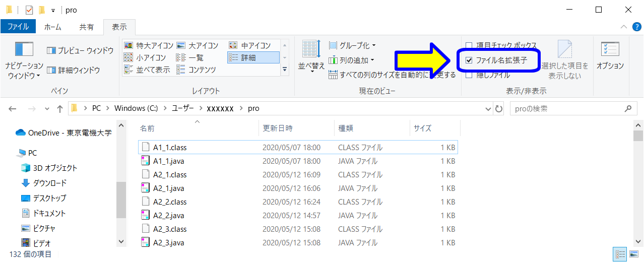This screenshot has height=262, width=644.
Task: Select the Details (詳細) layout view
Action: (x=253, y=58)
